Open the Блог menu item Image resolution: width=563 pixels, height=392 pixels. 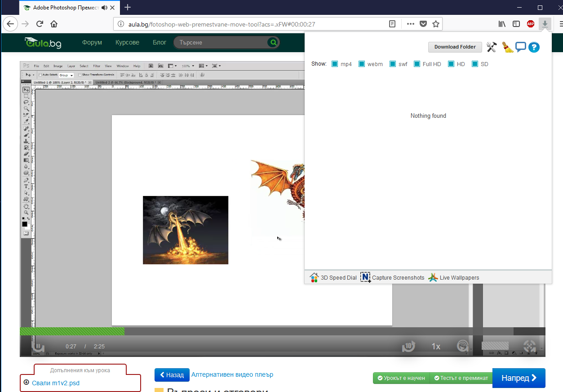point(160,42)
